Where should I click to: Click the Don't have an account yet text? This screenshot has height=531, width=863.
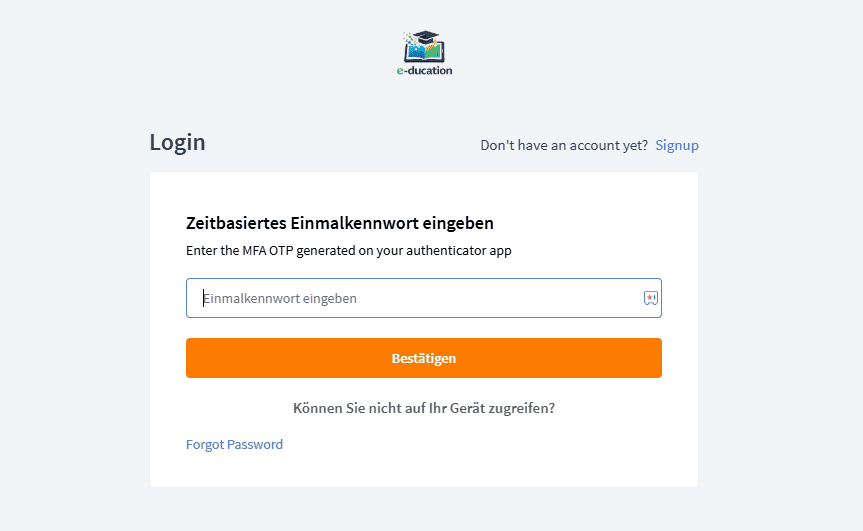click(564, 145)
